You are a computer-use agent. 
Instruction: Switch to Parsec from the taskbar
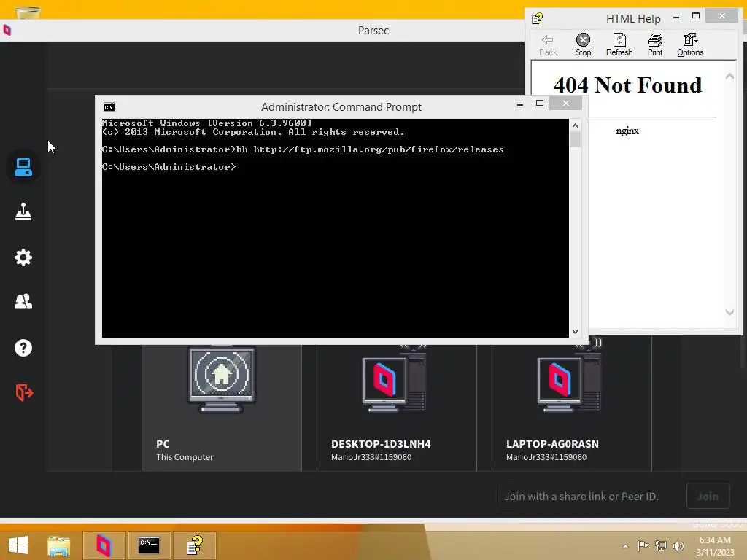click(104, 545)
